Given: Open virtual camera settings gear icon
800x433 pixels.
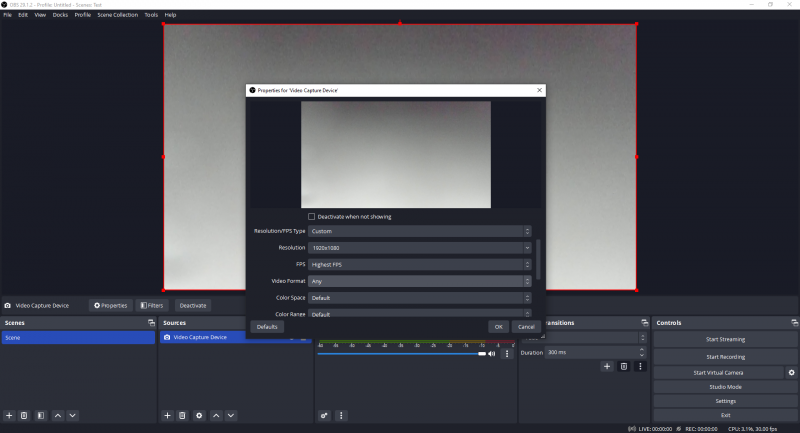Looking at the screenshot, I should pos(791,372).
